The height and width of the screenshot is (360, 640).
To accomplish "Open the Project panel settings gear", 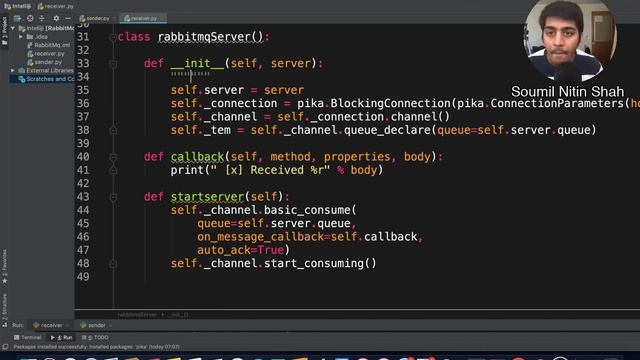I will tap(56, 18).
